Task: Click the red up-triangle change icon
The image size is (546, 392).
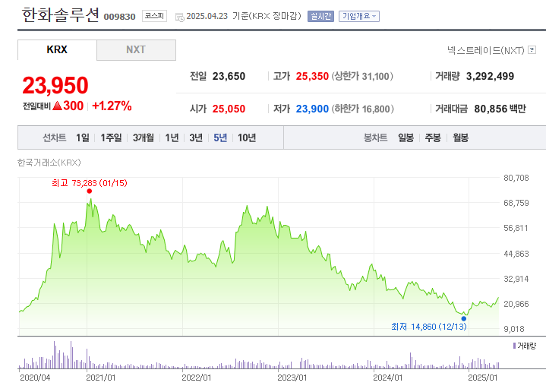Action: (58, 106)
